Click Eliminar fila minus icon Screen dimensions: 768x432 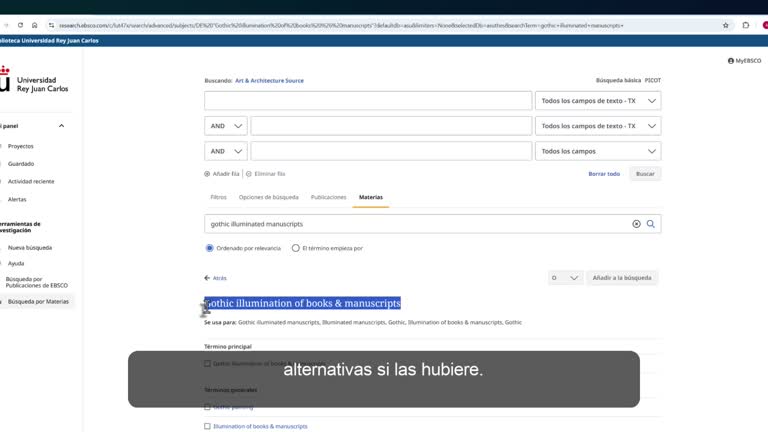pos(249,174)
